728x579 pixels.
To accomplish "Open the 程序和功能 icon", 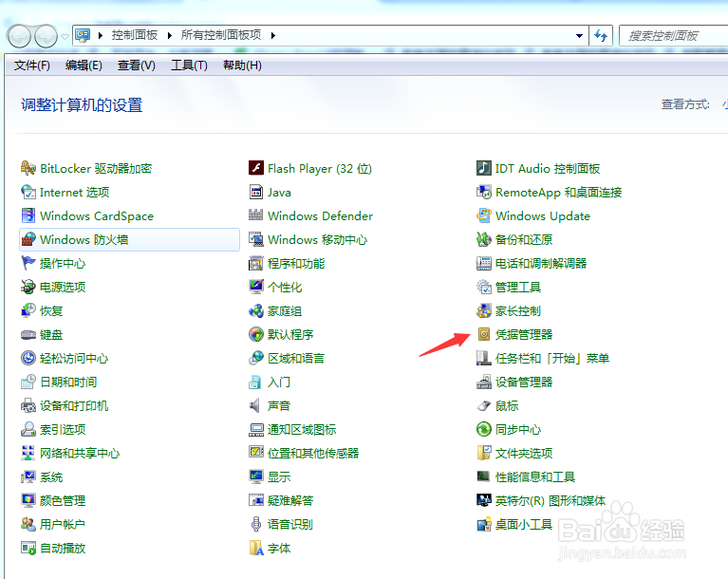I will 256,263.
